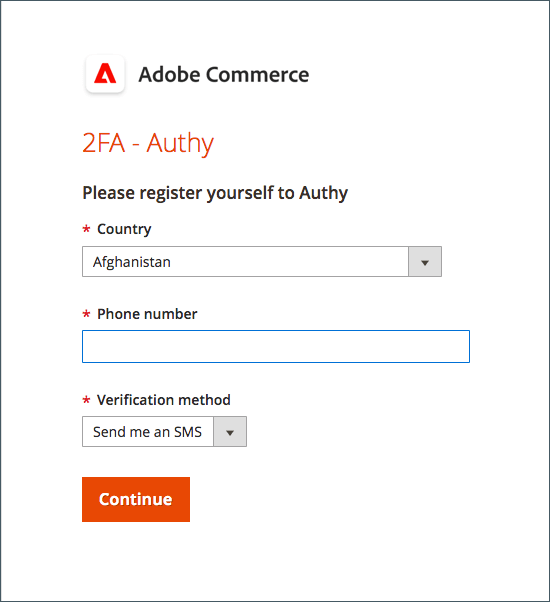Click the '2FA - Authy' heading

coord(148,143)
